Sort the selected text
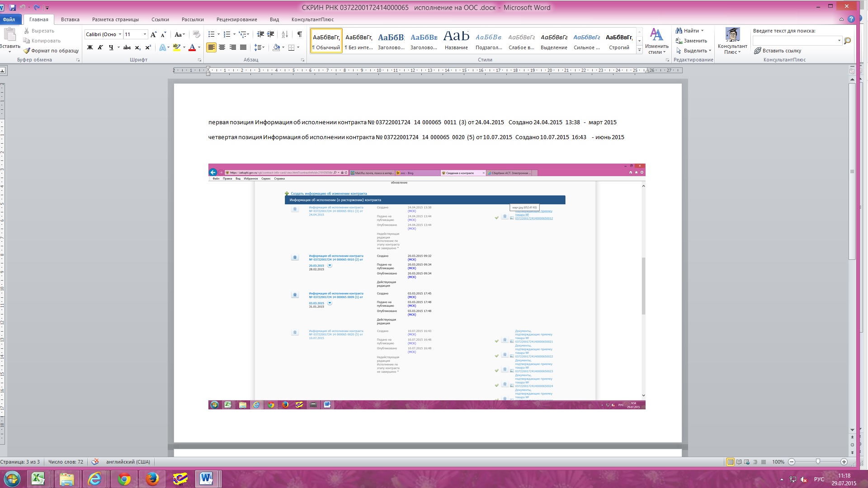The height and width of the screenshot is (488, 868). [285, 34]
